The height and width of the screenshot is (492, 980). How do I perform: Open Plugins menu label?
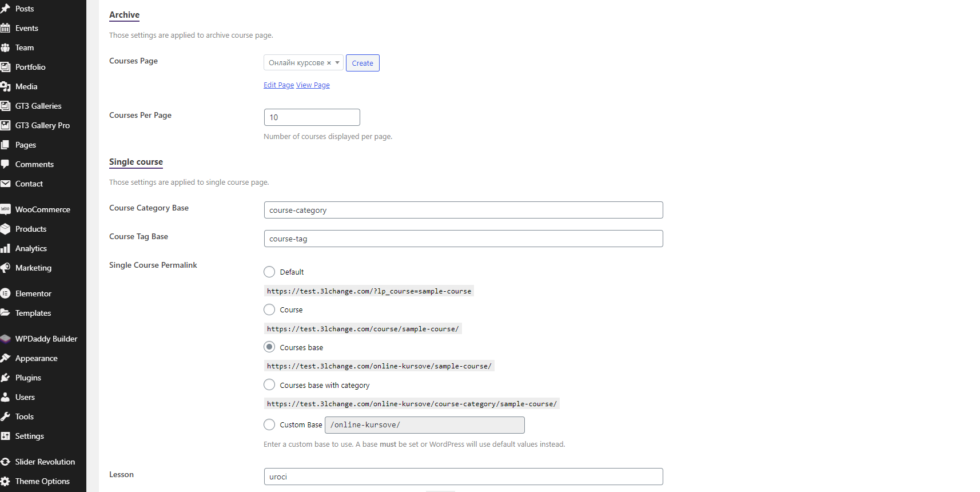28,378
